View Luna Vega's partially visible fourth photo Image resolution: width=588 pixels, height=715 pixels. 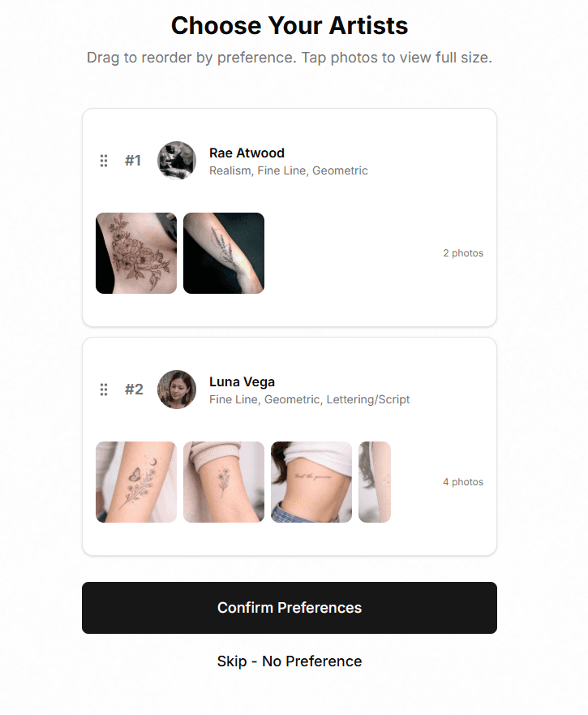pyautogui.click(x=375, y=482)
